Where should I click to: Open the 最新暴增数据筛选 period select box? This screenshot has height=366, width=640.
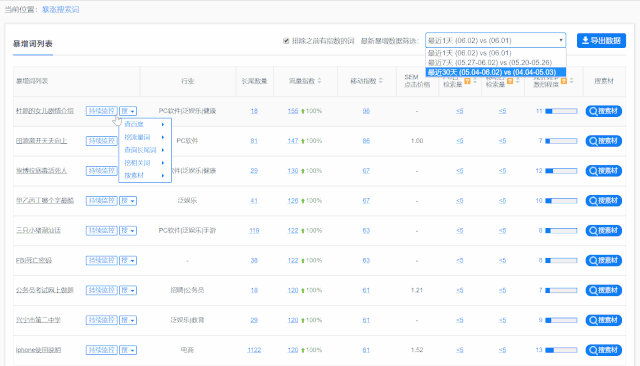pos(496,40)
